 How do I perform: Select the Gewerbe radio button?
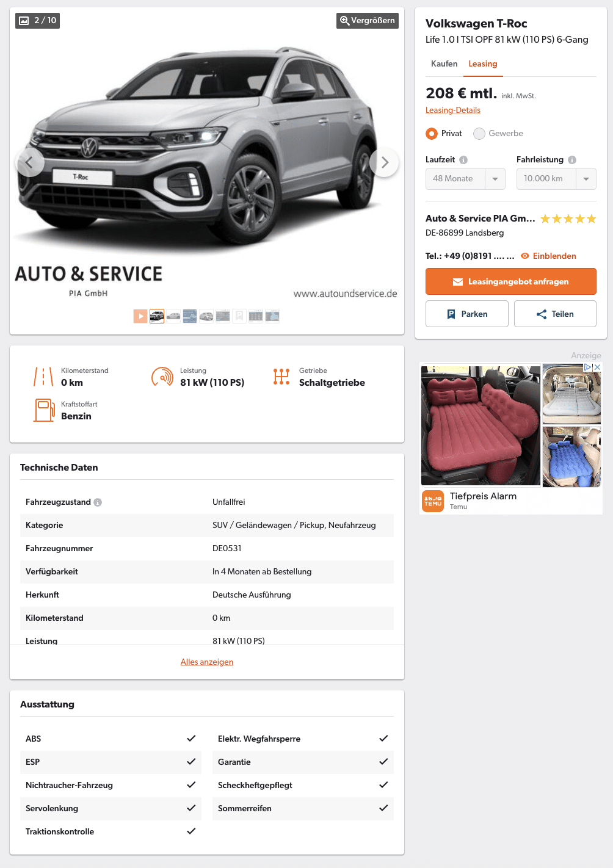click(479, 134)
